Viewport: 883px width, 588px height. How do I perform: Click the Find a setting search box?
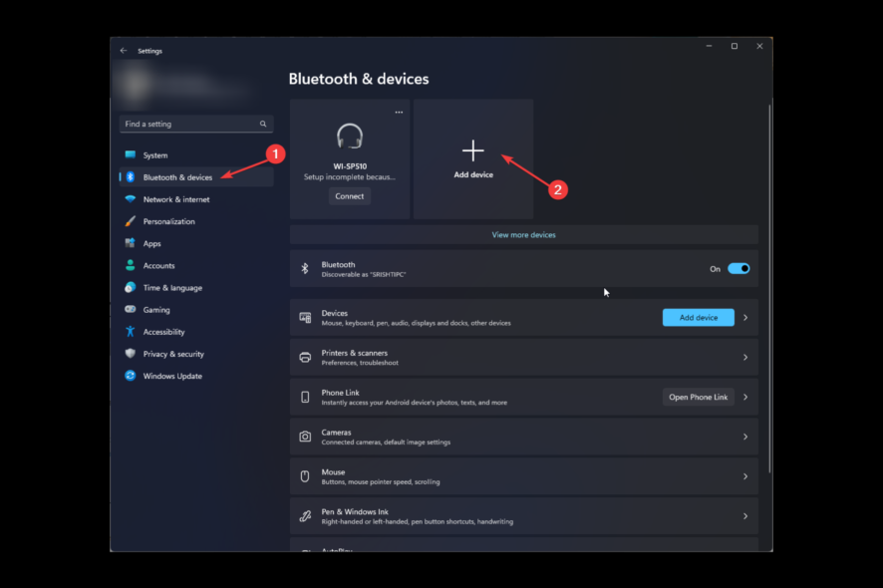click(x=196, y=124)
